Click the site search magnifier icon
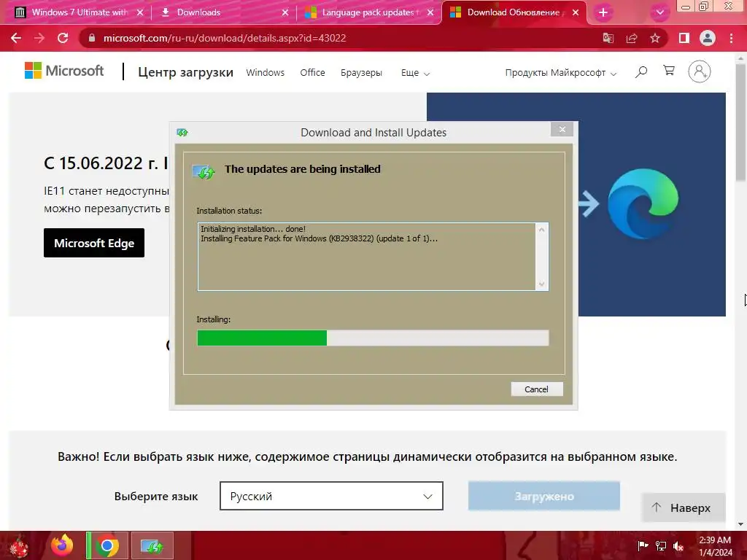 [x=641, y=72]
